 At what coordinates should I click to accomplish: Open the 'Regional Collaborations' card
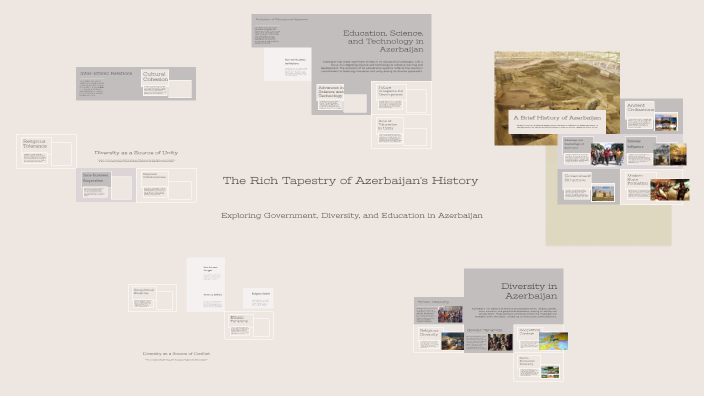166,185
